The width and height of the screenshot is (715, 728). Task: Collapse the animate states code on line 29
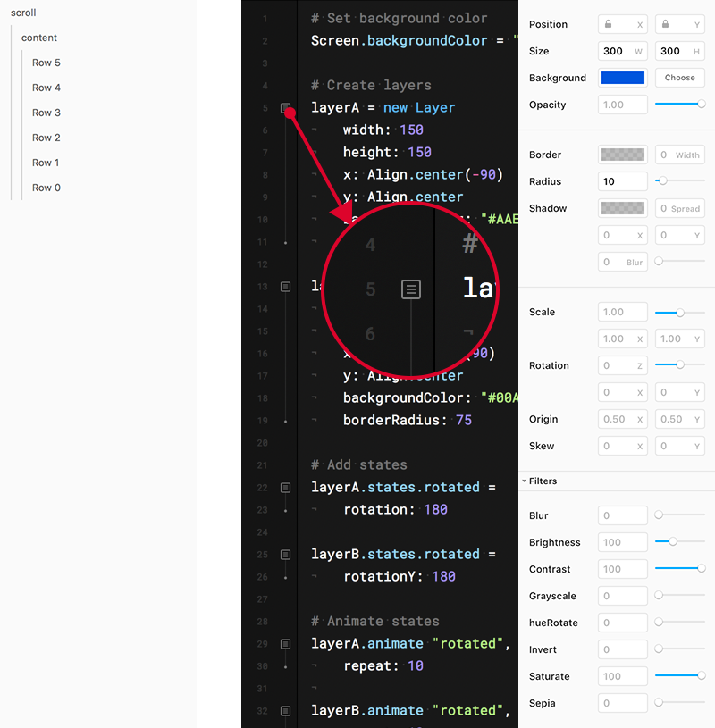click(x=286, y=643)
